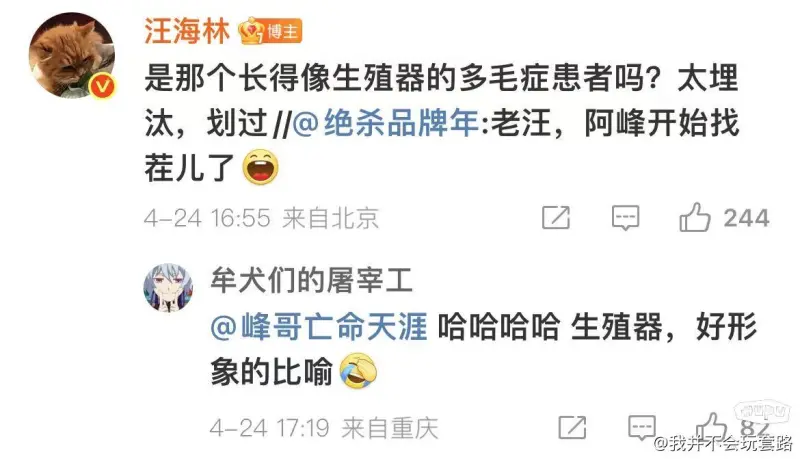The height and width of the screenshot is (459, 800).
Task: Like the reply by 牟犬们的屠宰工
Action: click(x=711, y=426)
